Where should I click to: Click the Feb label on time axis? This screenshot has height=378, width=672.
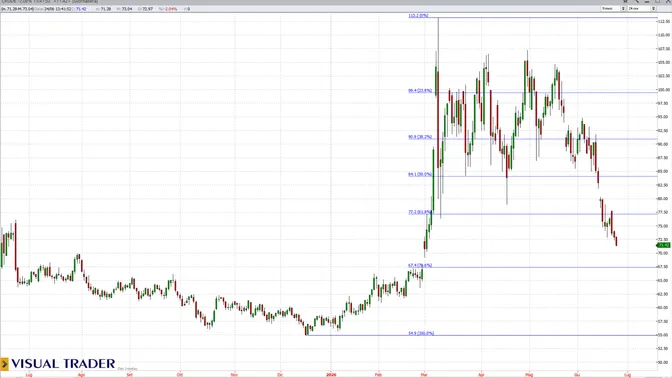click(378, 375)
